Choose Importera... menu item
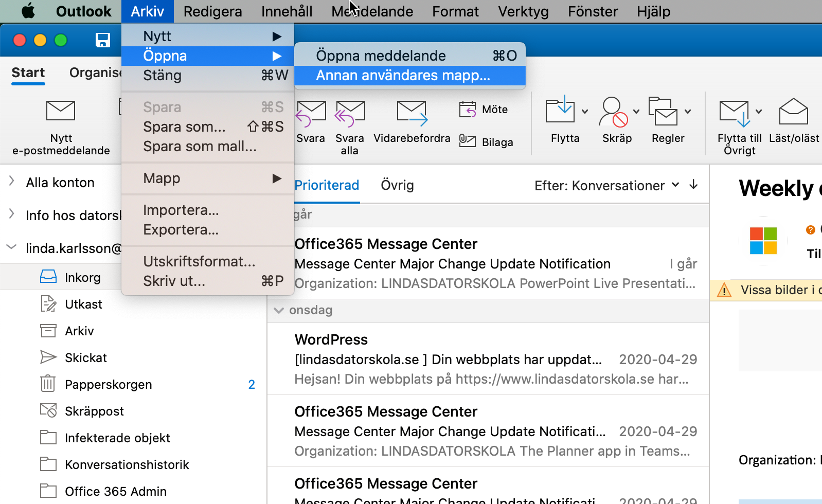Image resolution: width=822 pixels, height=504 pixels. tap(208, 210)
